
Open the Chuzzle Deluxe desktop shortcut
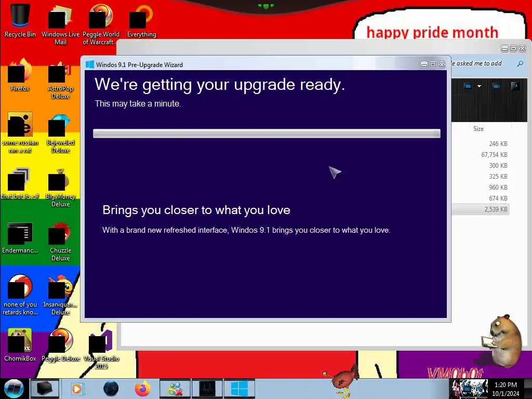click(60, 241)
